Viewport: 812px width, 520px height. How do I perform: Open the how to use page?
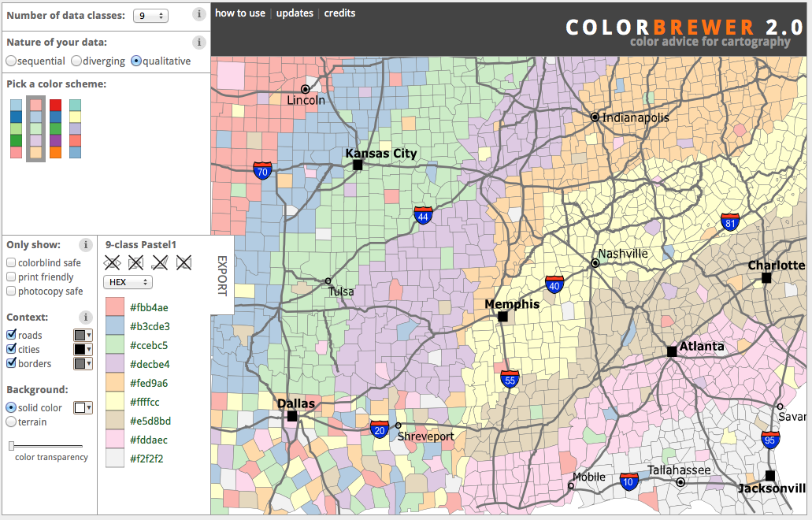pyautogui.click(x=240, y=13)
